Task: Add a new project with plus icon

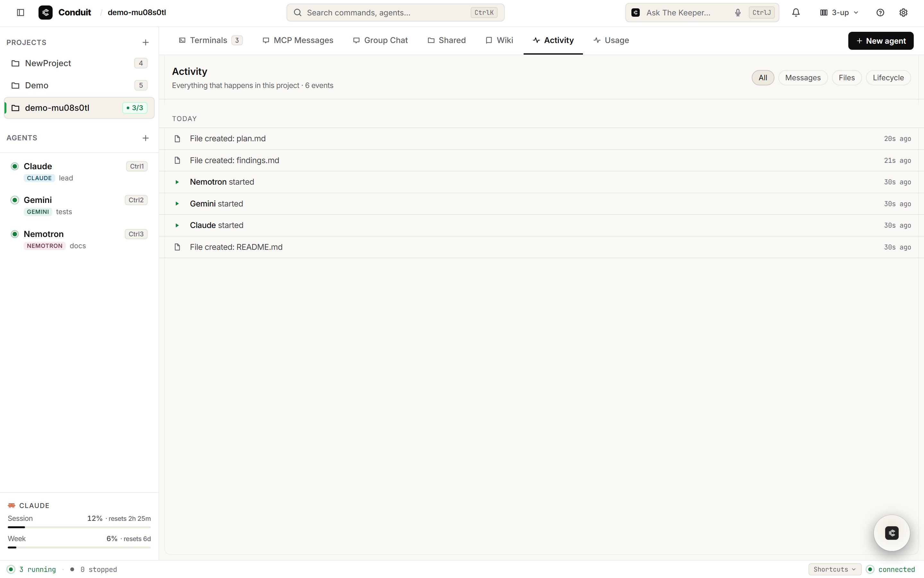Action: pos(145,42)
